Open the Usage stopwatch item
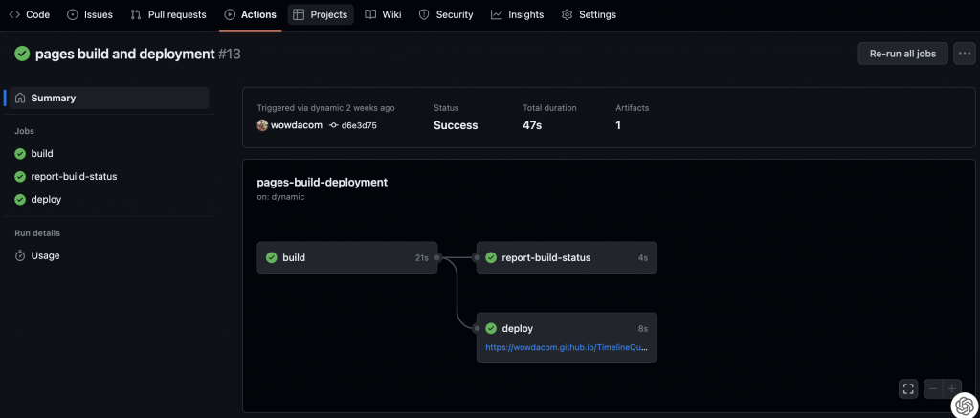 click(45, 255)
